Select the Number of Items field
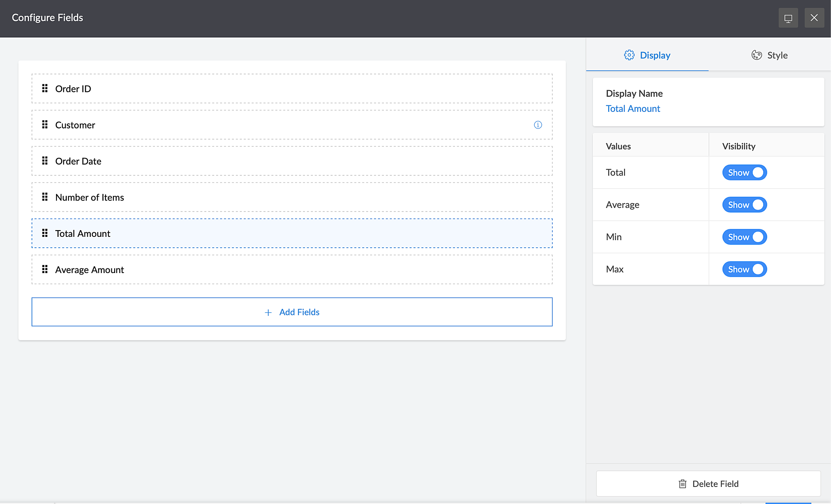The image size is (831, 504). pyautogui.click(x=292, y=197)
